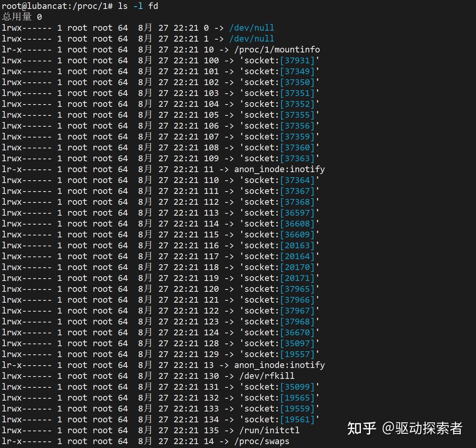Click file descriptor number 135

click(212, 430)
